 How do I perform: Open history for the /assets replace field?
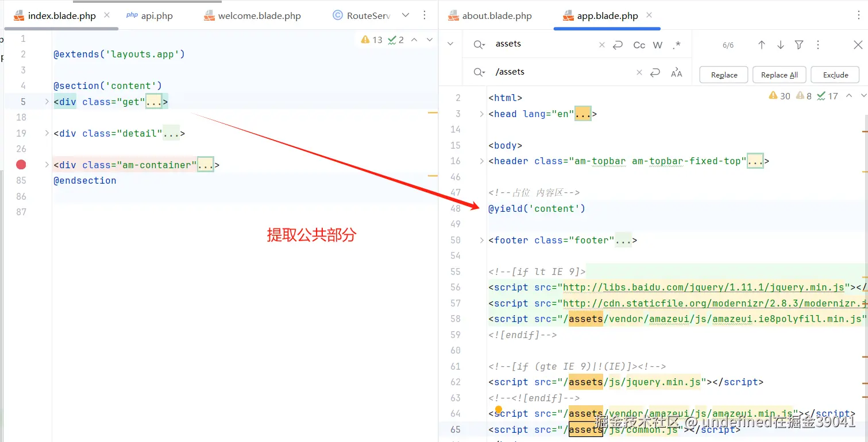coord(479,72)
